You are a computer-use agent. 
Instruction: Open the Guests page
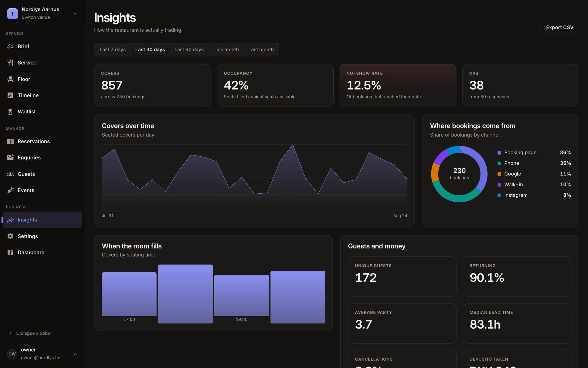[x=42, y=174]
